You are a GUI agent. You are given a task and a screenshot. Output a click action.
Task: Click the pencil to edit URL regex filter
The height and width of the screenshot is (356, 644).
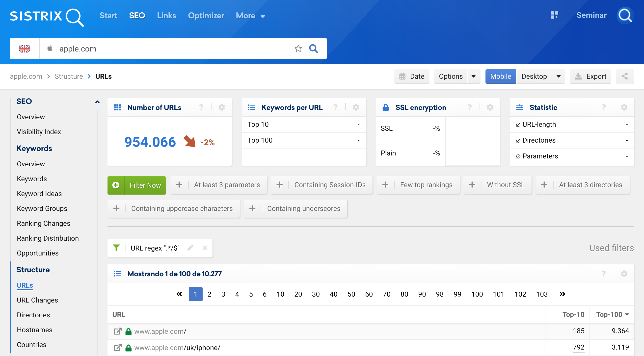pyautogui.click(x=190, y=248)
